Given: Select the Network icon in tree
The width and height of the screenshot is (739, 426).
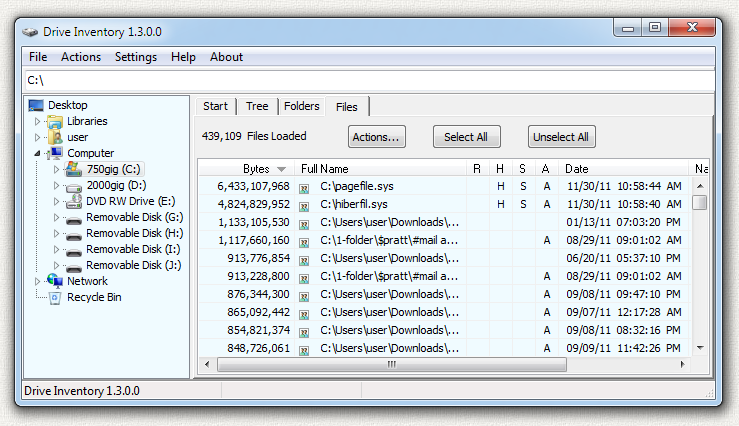Looking at the screenshot, I should 55,281.
